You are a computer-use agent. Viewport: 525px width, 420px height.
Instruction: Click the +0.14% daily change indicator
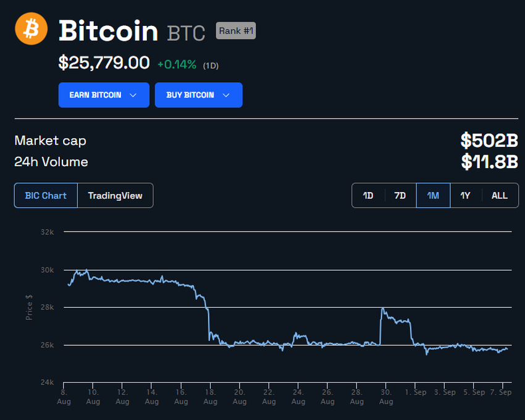pyautogui.click(x=178, y=64)
